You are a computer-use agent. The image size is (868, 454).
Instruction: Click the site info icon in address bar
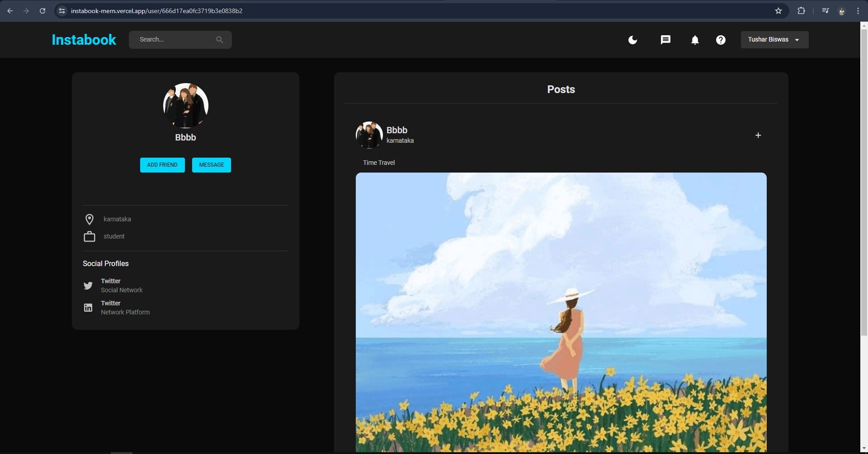click(61, 11)
